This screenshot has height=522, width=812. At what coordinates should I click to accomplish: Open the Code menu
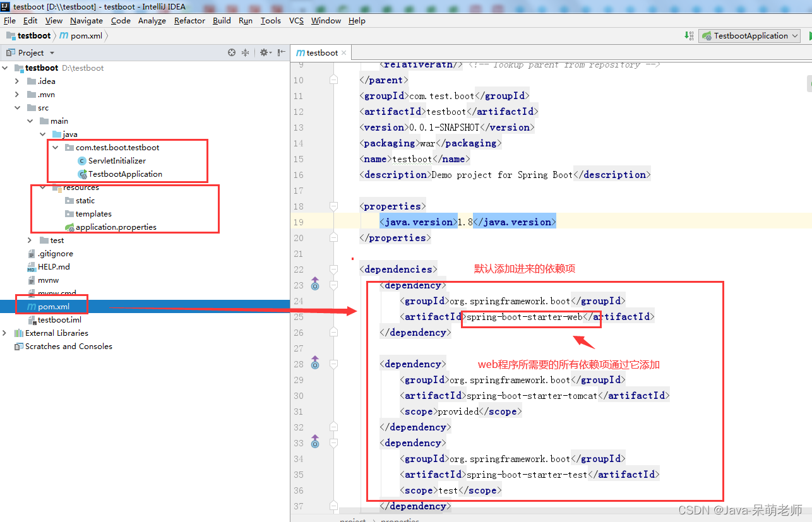pos(121,21)
